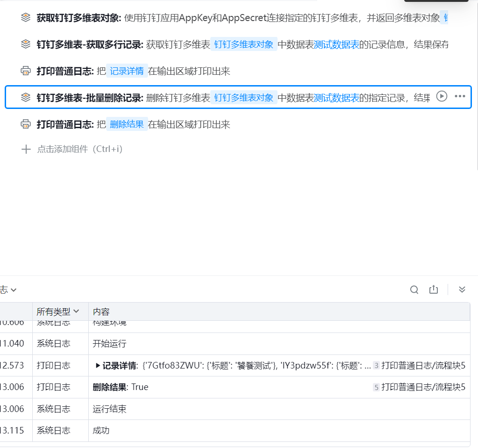Viewport: 478px width, 448px height.
Task: Select the 删除结果 variable tag in the print step
Action: (x=127, y=124)
